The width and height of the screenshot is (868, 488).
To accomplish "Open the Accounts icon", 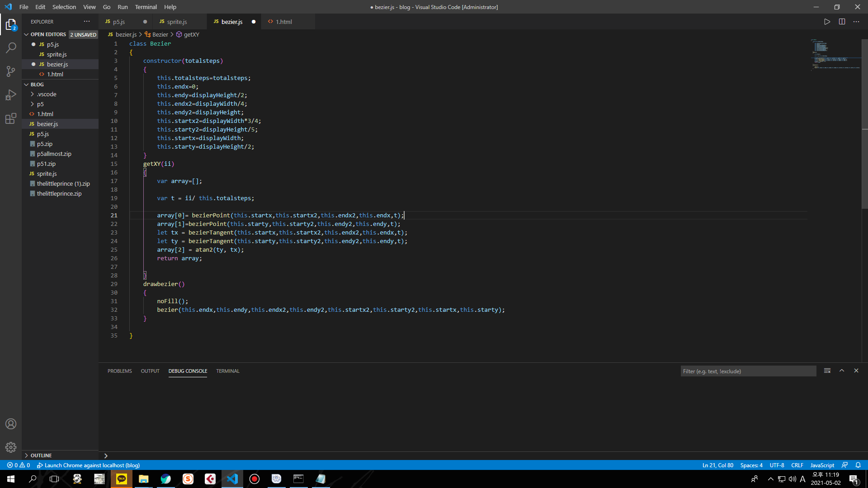I will coord(11,424).
